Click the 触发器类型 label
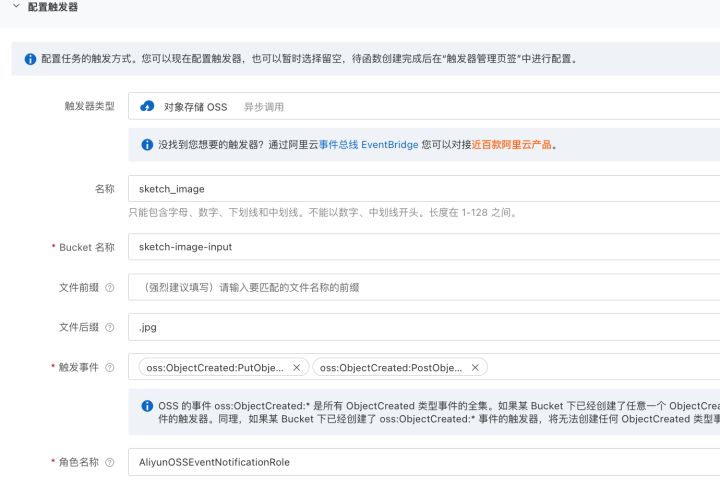 click(90, 106)
